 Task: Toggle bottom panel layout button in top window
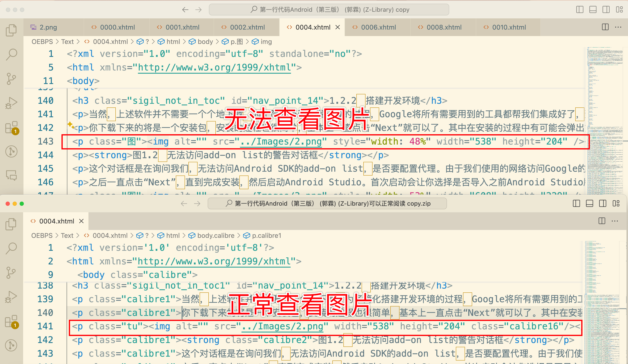click(593, 10)
